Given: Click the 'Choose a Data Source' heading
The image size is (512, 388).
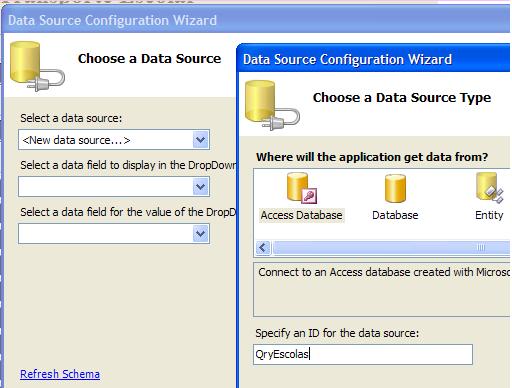Looking at the screenshot, I should (149, 59).
